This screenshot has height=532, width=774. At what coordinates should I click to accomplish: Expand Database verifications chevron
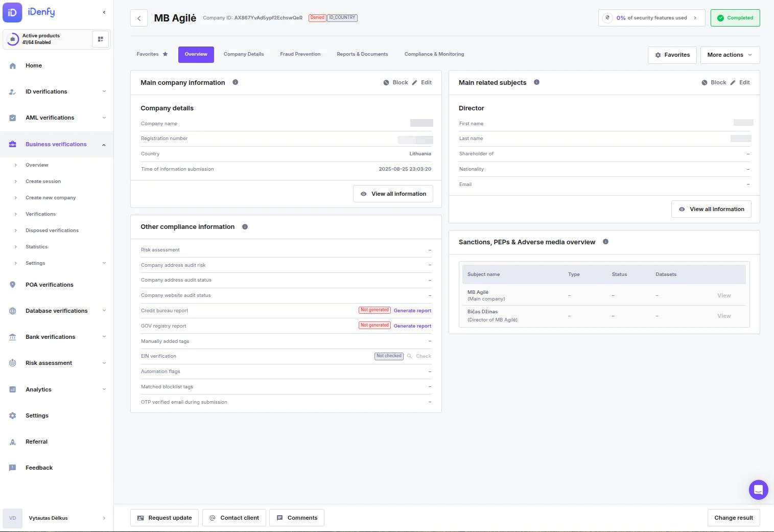click(x=104, y=310)
